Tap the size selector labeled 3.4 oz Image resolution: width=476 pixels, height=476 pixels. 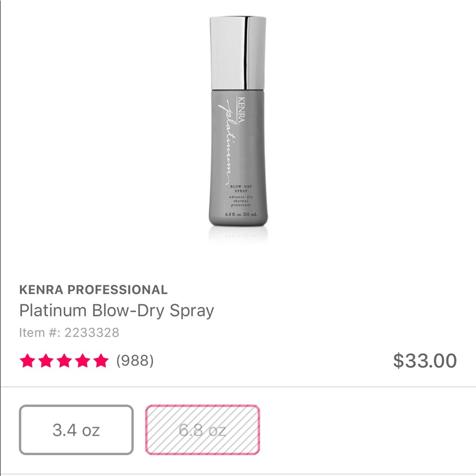pyautogui.click(x=77, y=430)
